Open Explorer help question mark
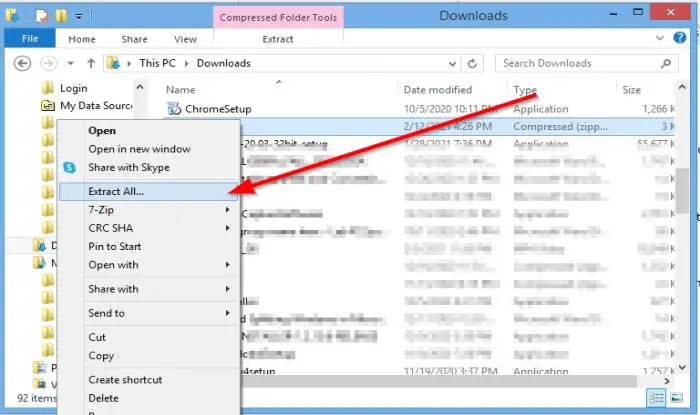The image size is (700, 415). click(x=679, y=38)
